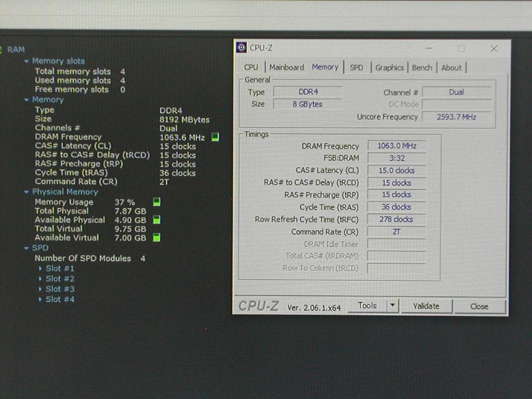This screenshot has height=399, width=532.
Task: Collapse the Memory slots section
Action: pos(27,61)
